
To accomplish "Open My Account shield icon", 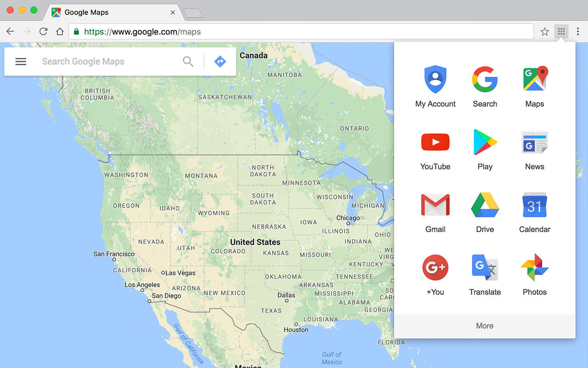I will tap(435, 79).
